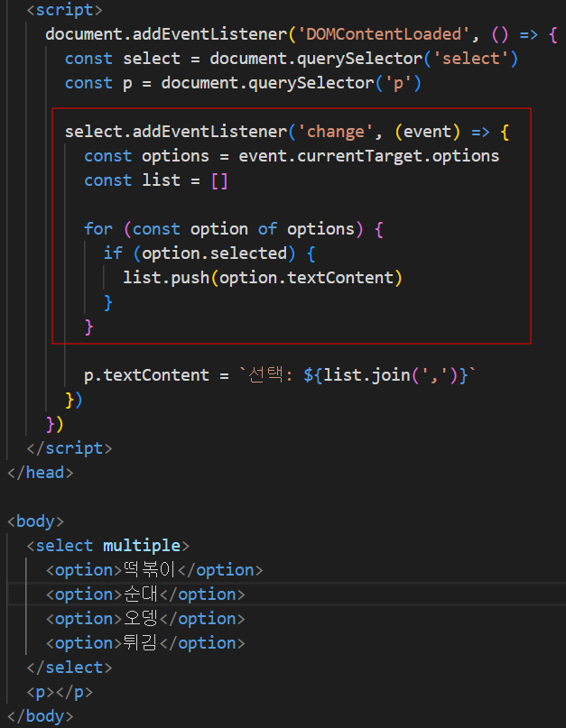Screen dimensions: 566x728
Task: Click the 'const select' declaration line
Action: pos(292,59)
